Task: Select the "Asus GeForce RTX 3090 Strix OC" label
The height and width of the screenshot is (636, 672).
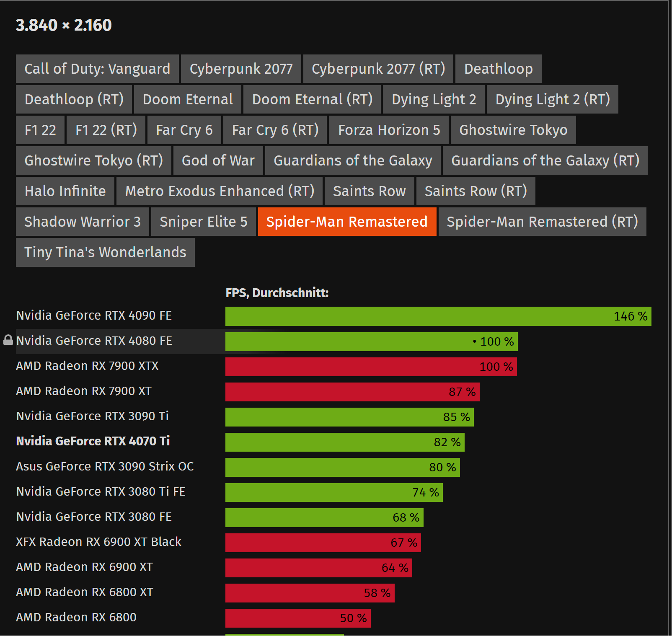Action: coord(105,466)
